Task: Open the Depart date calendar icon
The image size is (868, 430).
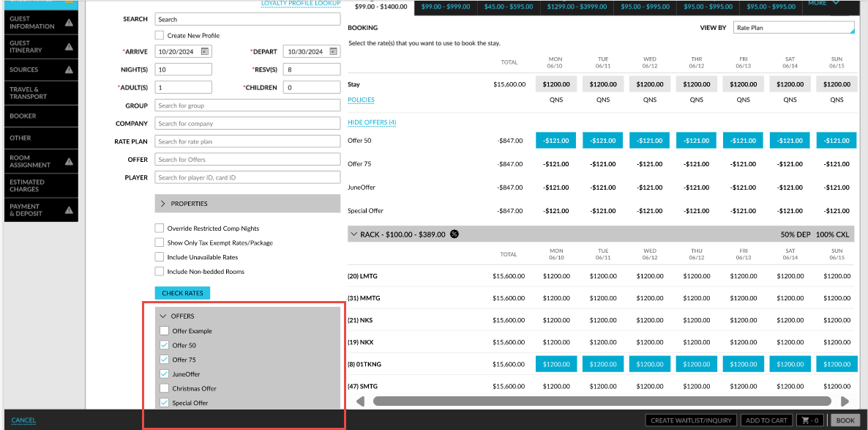Action: click(333, 51)
